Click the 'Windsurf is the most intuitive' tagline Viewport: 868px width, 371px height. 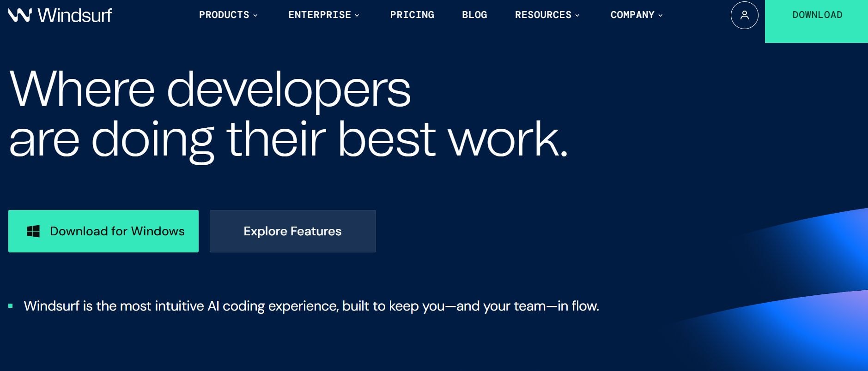click(311, 306)
